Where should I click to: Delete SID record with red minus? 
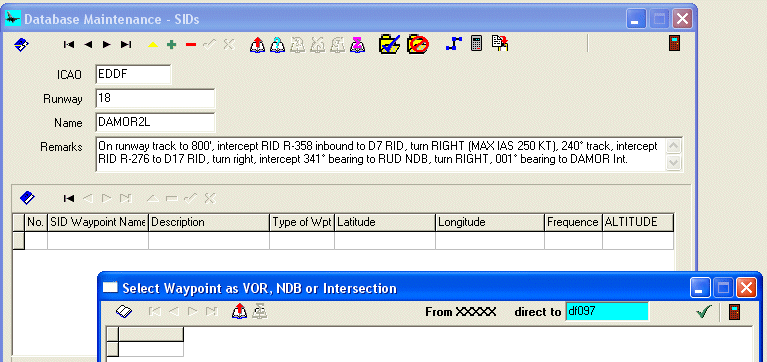(191, 45)
